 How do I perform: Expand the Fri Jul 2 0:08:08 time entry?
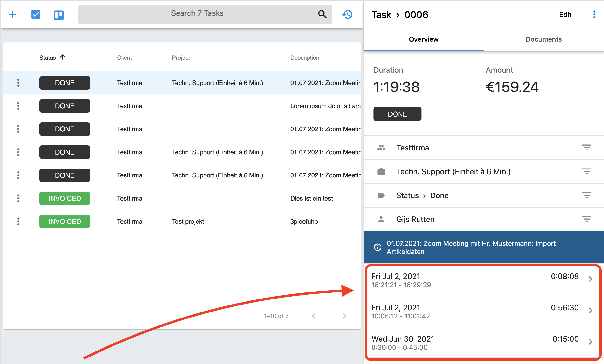coord(591,279)
